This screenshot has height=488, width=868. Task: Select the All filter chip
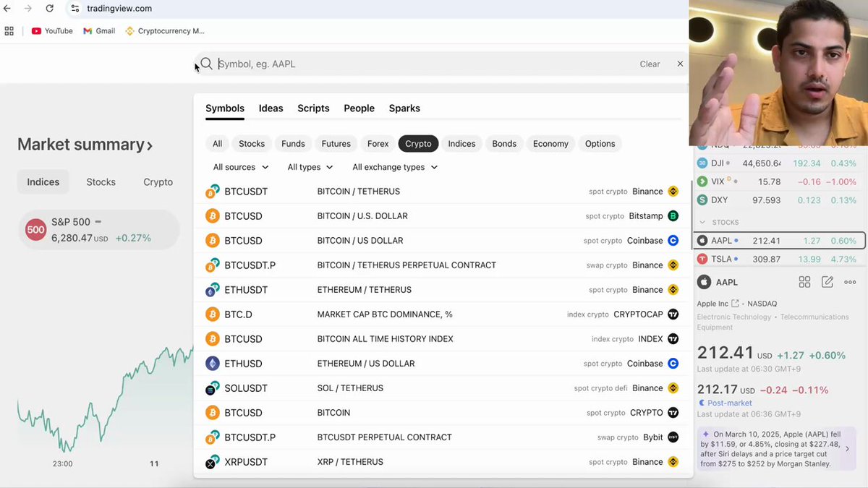[x=217, y=144]
